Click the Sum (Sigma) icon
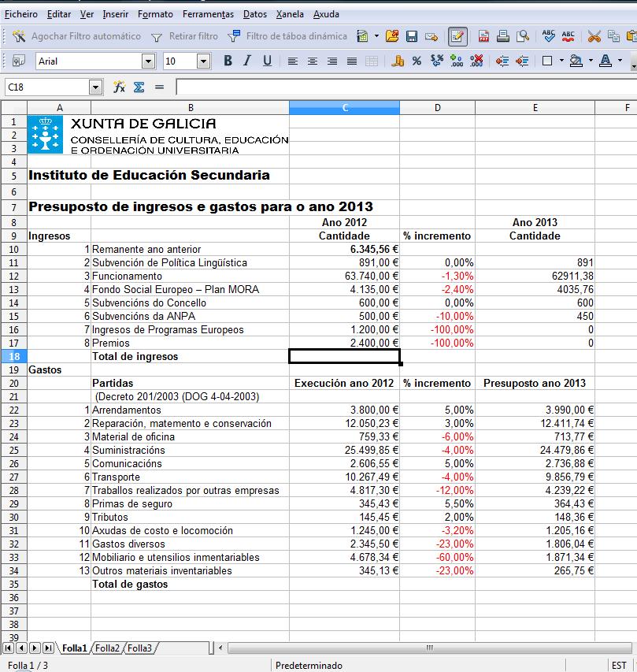Image resolution: width=637 pixels, height=672 pixels. [x=139, y=87]
